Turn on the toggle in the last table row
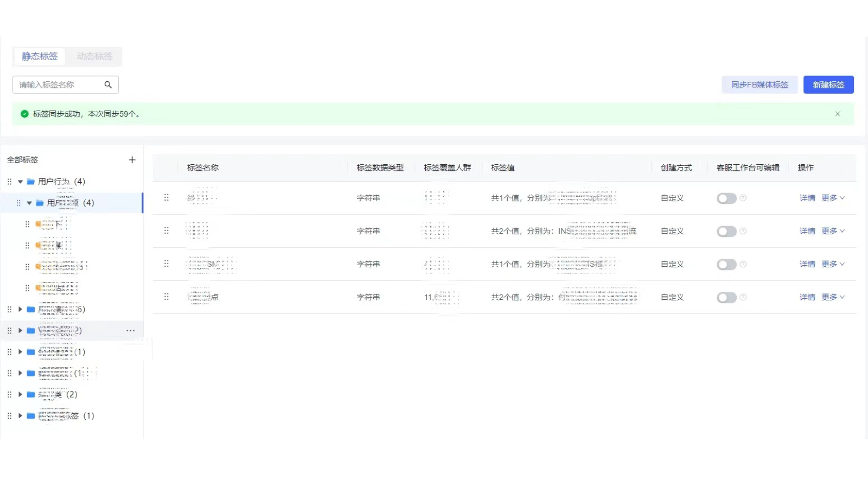868x488 pixels. click(x=727, y=297)
